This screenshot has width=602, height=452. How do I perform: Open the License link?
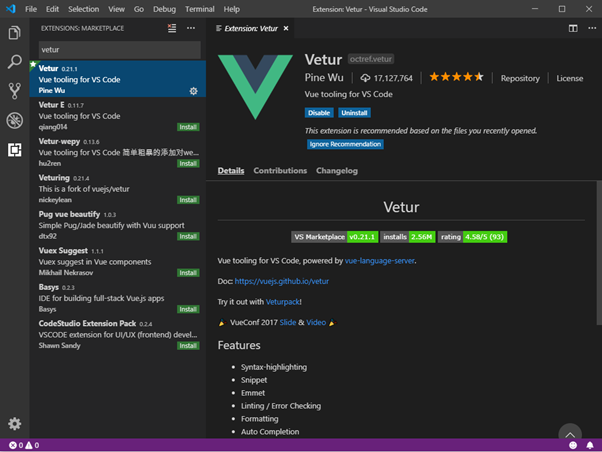tap(570, 78)
